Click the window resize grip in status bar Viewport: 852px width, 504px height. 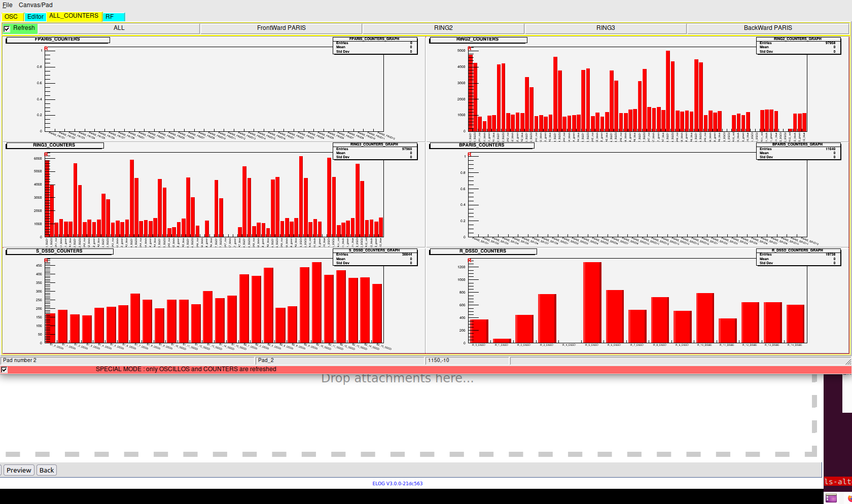pyautogui.click(x=848, y=361)
